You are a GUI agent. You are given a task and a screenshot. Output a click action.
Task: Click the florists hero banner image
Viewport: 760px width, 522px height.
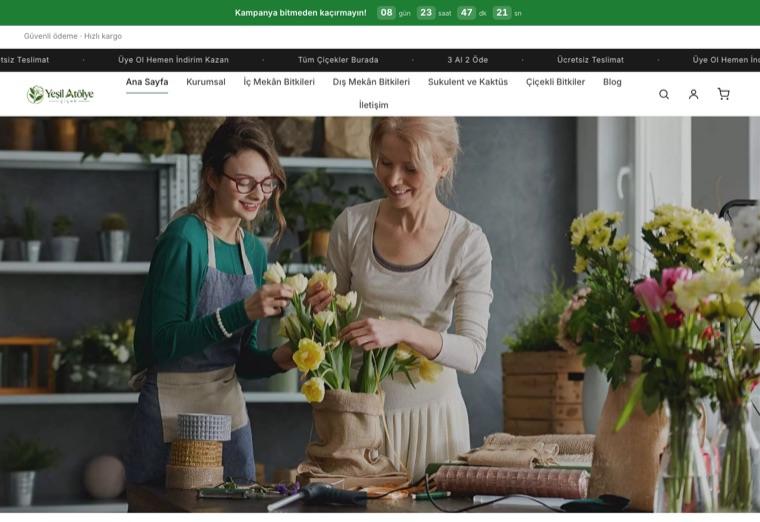pyautogui.click(x=380, y=315)
